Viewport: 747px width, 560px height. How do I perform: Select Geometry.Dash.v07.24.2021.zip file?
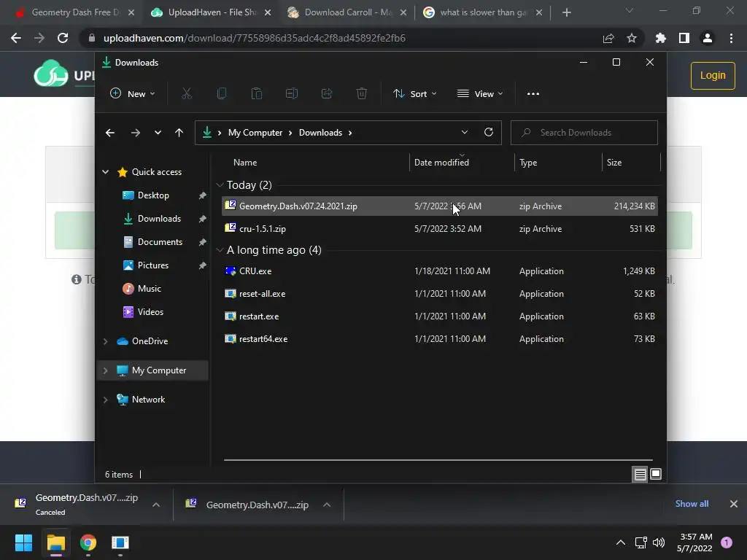(440, 206)
